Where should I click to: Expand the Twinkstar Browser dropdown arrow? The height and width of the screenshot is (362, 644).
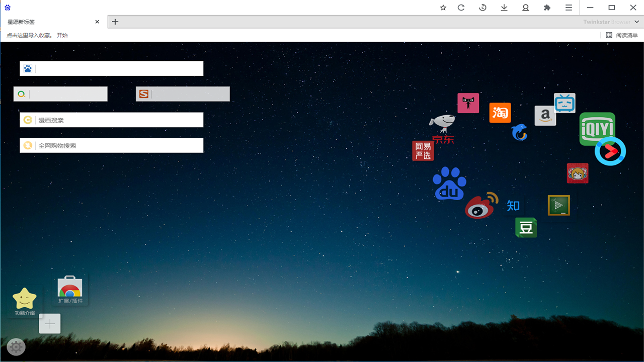coord(637,22)
